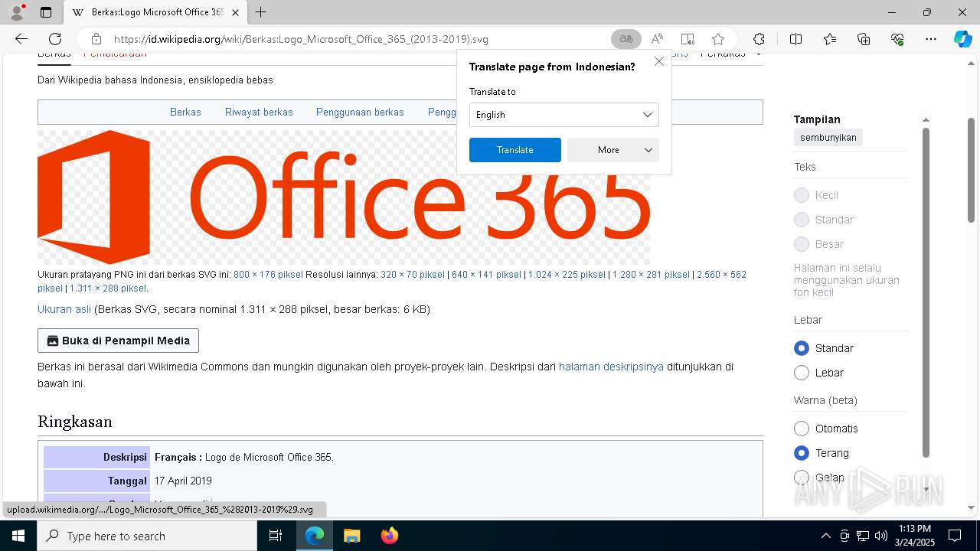Select Besar text size radio
This screenshot has width=980, height=551.
(x=802, y=244)
